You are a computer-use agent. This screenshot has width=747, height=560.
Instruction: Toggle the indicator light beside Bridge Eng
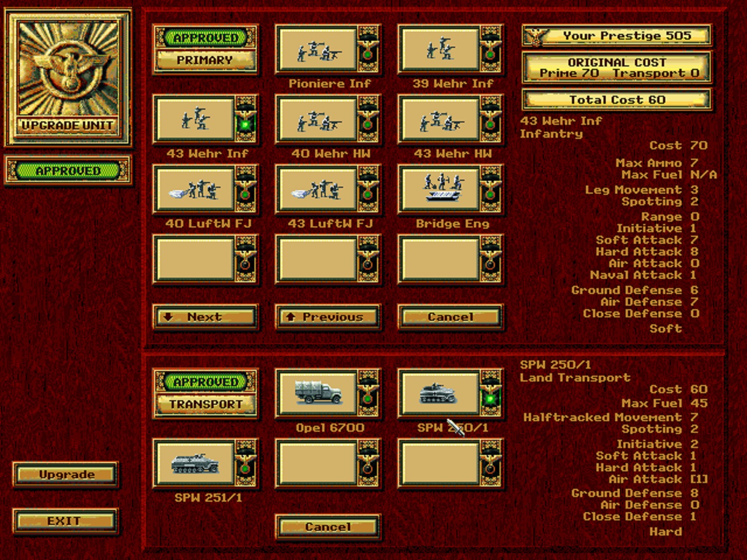point(491,195)
